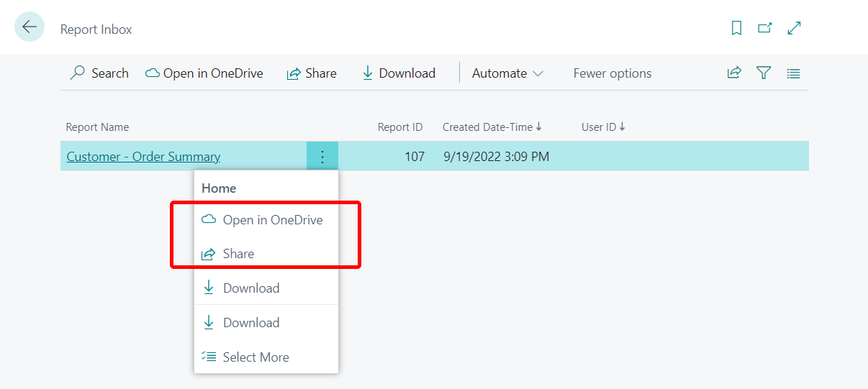868x389 pixels.
Task: Go back using the back arrow
Action: point(30,27)
